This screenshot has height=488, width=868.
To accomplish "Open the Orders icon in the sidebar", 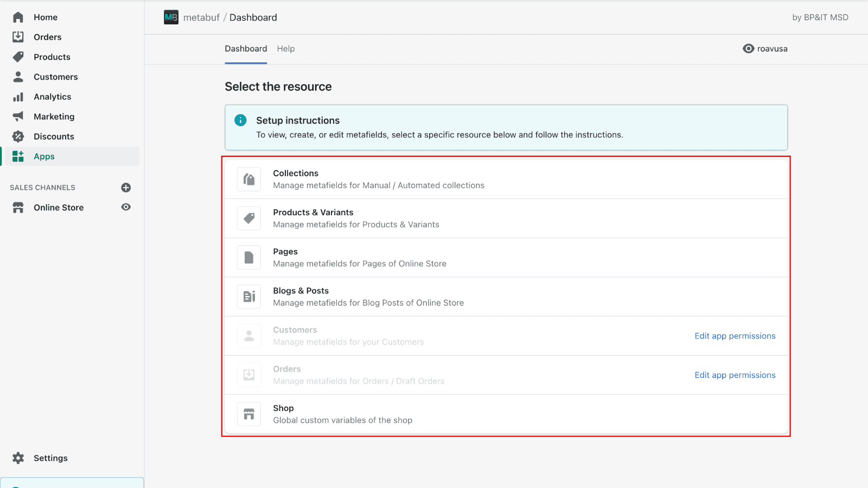I will (18, 37).
